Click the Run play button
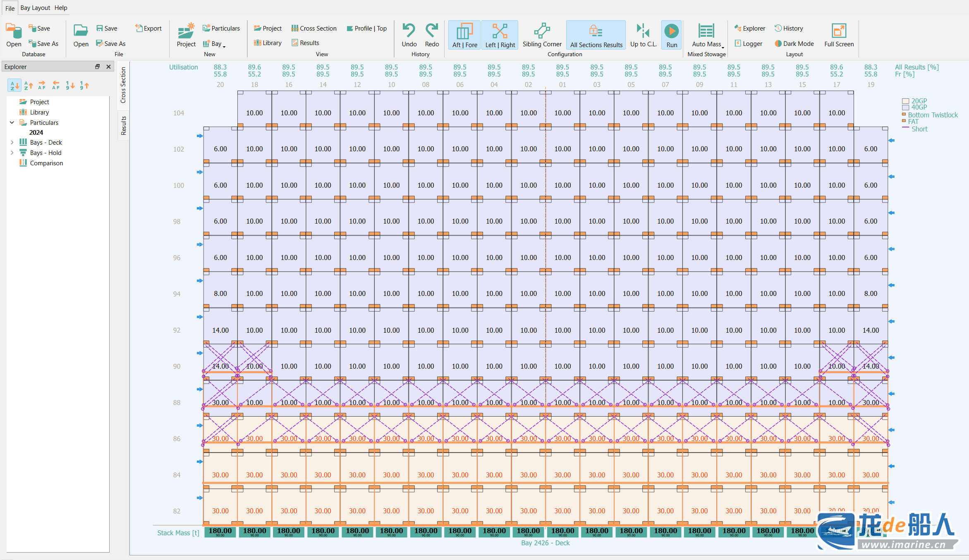 671,31
